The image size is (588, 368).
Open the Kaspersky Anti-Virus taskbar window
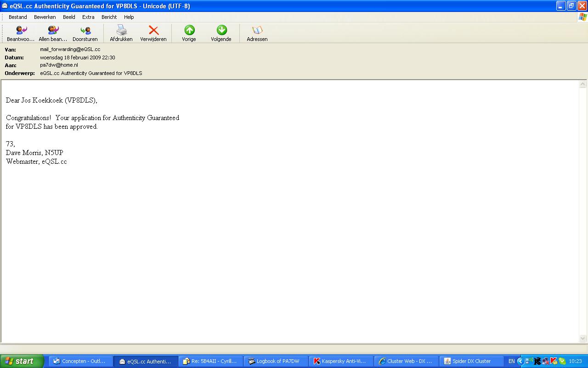tap(341, 361)
